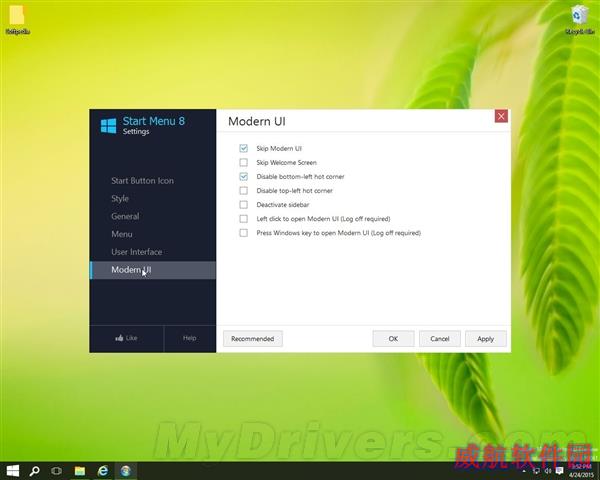Activate the Start Menu 8 orb taskbar icon
The height and width of the screenshot is (480, 600).
pyautogui.click(x=126, y=471)
